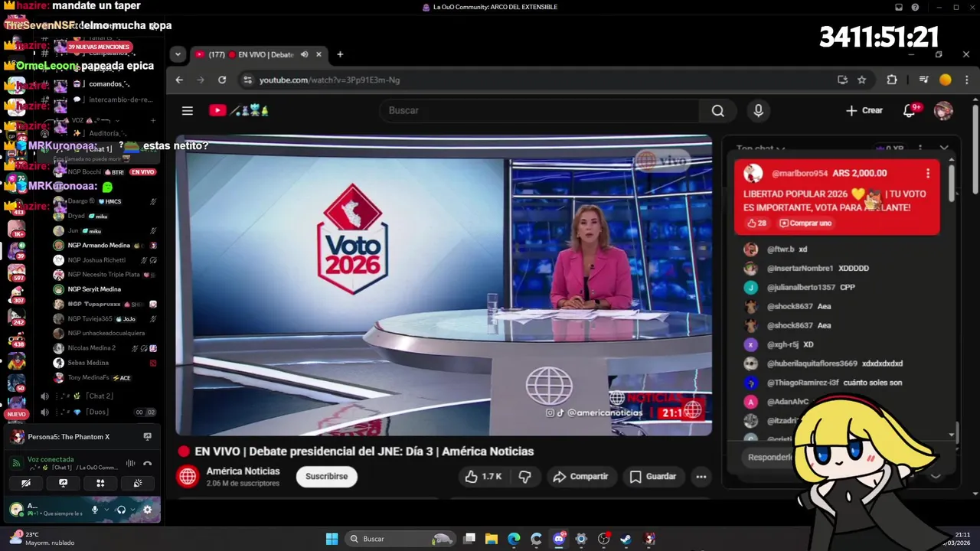
Task: Go back in Chrome
Action: pyautogui.click(x=179, y=80)
